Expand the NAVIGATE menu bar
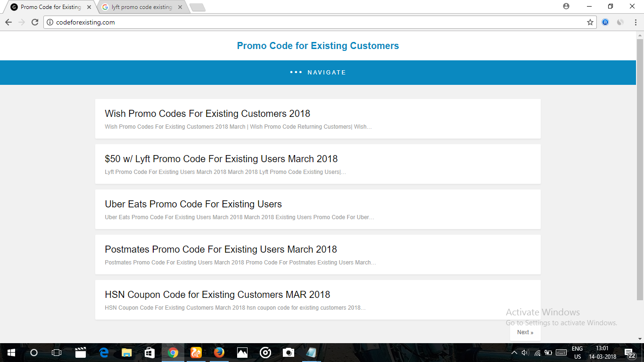This screenshot has width=644, height=362. [318, 73]
